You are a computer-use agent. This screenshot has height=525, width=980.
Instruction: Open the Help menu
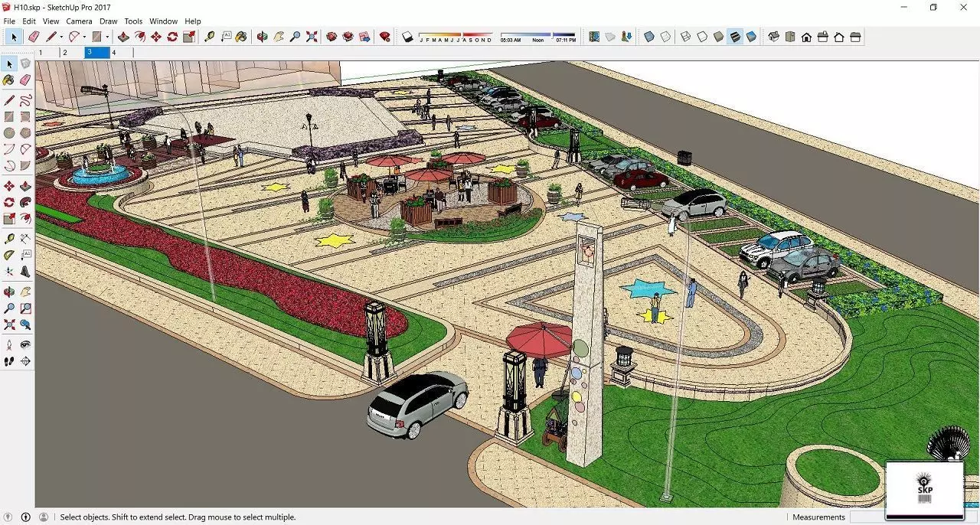pos(193,21)
